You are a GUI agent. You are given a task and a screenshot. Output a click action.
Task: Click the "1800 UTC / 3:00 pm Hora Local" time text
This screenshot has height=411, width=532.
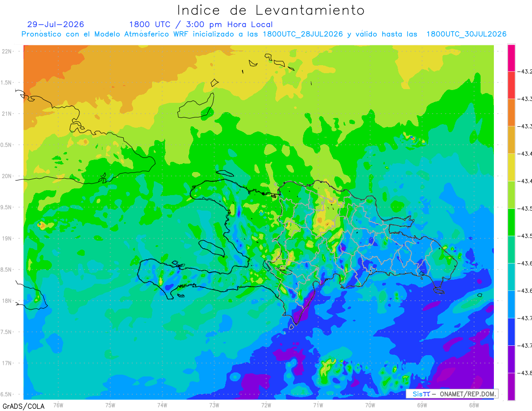[x=201, y=24]
